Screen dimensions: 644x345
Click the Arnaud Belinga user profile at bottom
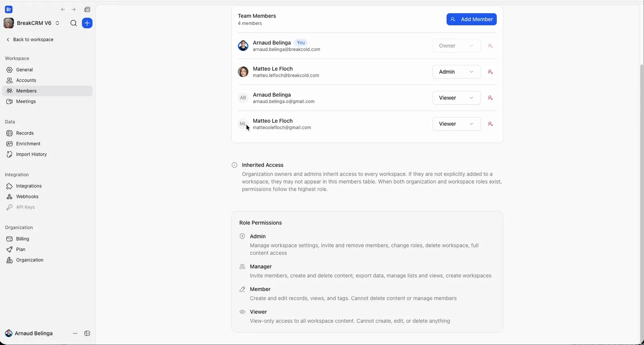(x=29, y=333)
